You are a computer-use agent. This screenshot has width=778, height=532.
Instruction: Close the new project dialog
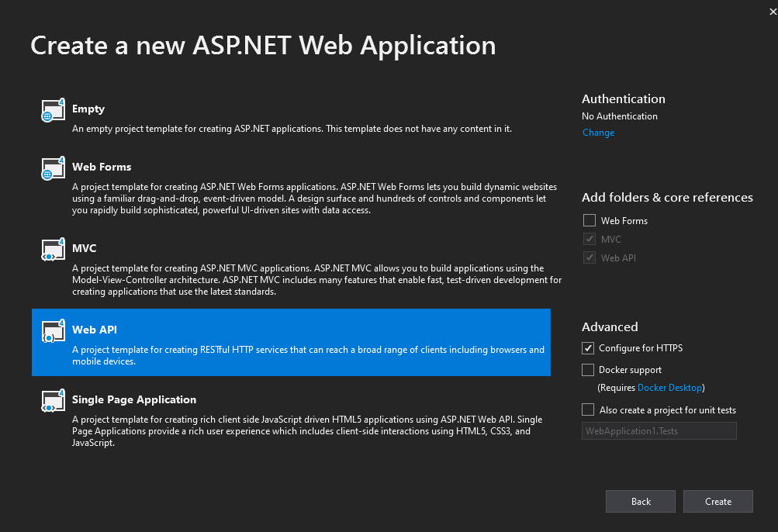[x=772, y=11]
